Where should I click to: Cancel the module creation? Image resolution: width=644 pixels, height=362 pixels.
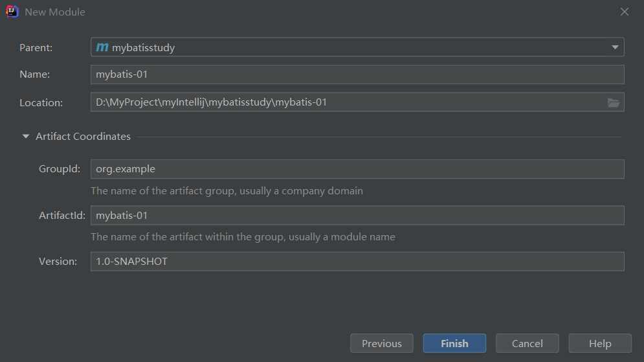(527, 343)
